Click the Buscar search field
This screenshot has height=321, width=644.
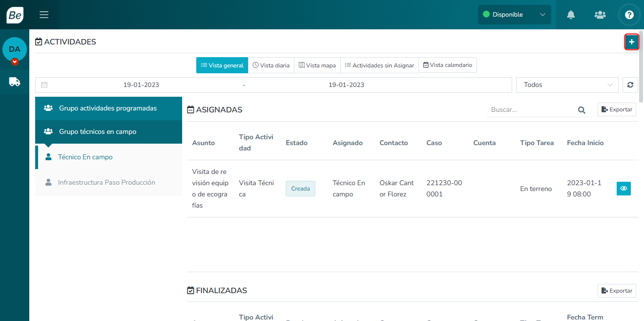click(x=532, y=110)
